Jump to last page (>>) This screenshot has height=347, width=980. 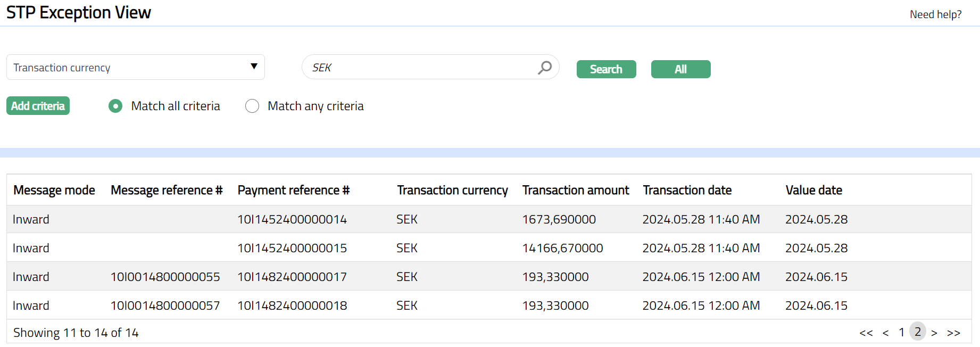coord(953,333)
